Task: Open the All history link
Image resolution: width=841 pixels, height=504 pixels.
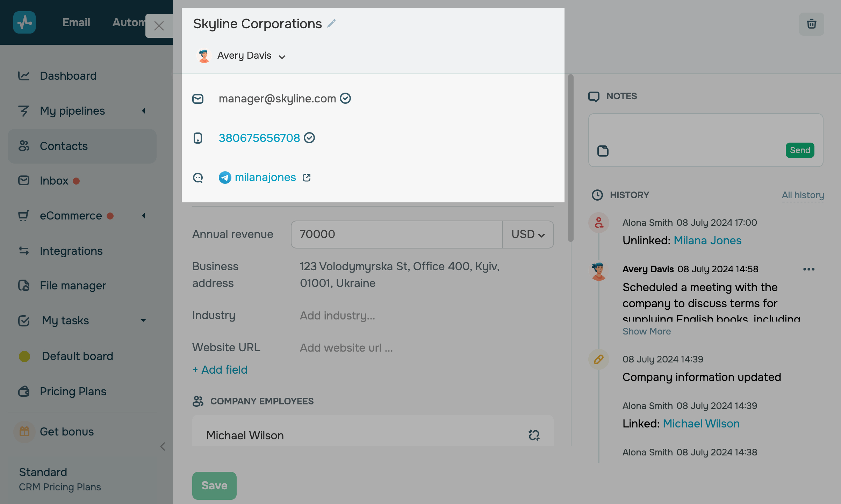Action: 803,195
